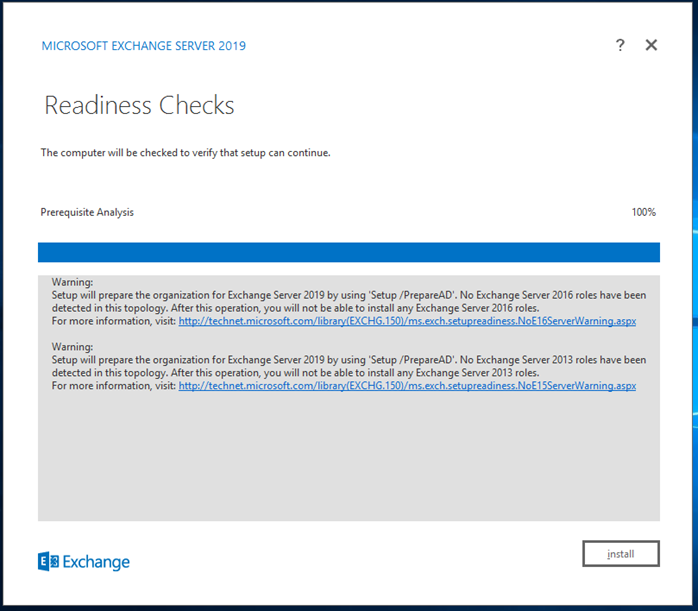Click the Exchange Server 2016 warning text
The height and width of the screenshot is (611, 698).
pos(349,301)
